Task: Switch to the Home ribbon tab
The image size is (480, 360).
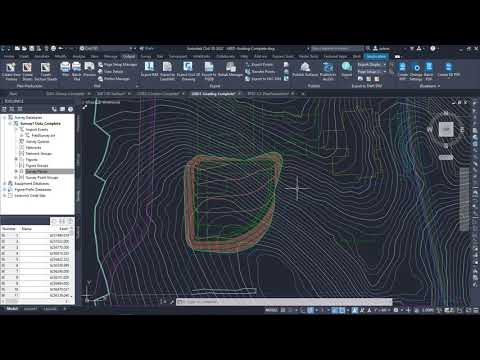Action: tap(9, 56)
